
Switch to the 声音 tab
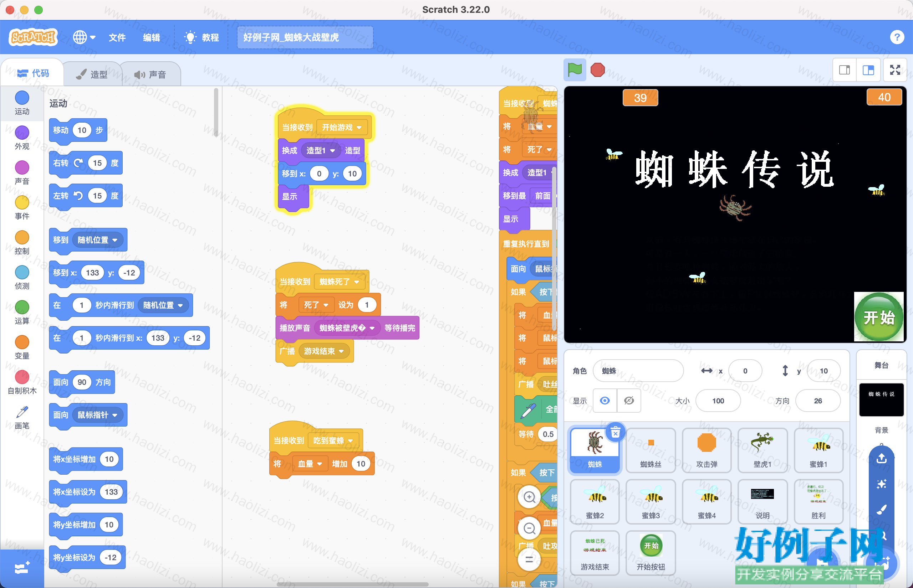coord(151,74)
